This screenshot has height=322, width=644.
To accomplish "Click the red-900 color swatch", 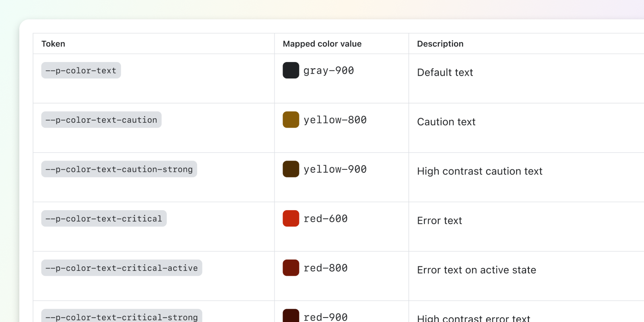I will 291,316.
